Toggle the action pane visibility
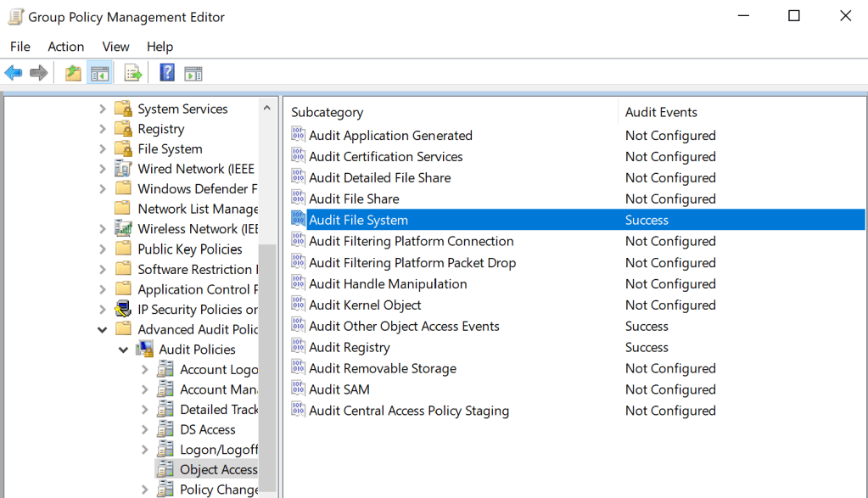Image resolution: width=868 pixels, height=498 pixels. (193, 72)
